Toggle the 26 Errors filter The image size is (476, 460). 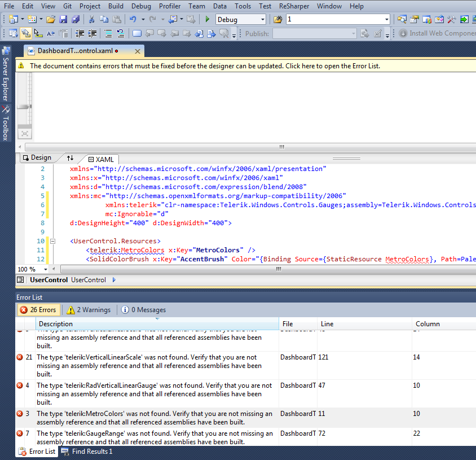[38, 310]
